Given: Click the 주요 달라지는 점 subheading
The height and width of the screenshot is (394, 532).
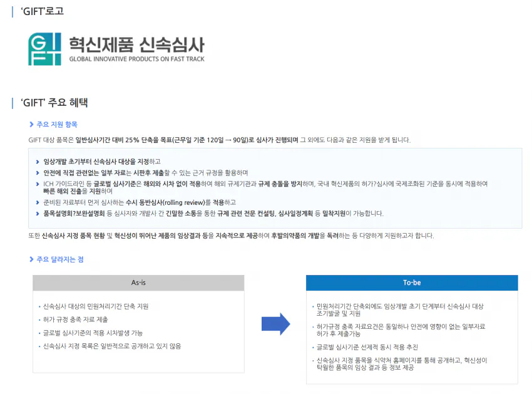Looking at the screenshot, I should click(60, 259).
